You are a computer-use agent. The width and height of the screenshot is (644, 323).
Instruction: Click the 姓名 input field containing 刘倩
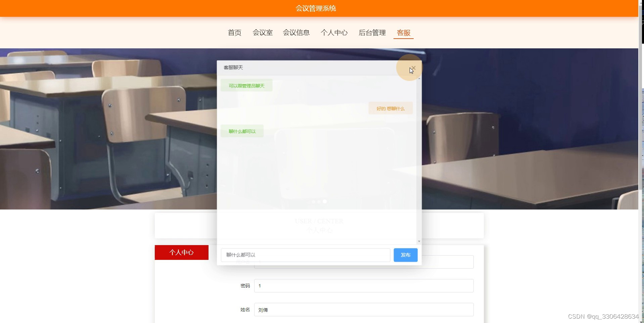tap(364, 310)
